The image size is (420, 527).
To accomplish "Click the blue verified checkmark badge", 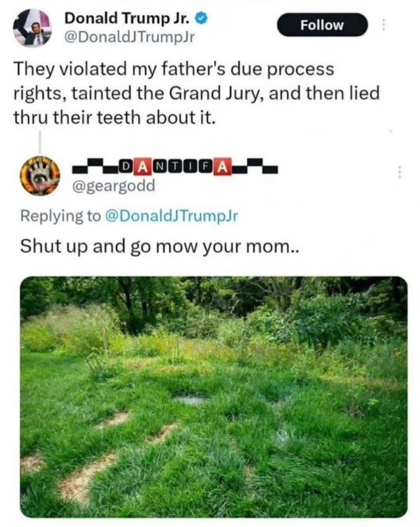I will (201, 19).
